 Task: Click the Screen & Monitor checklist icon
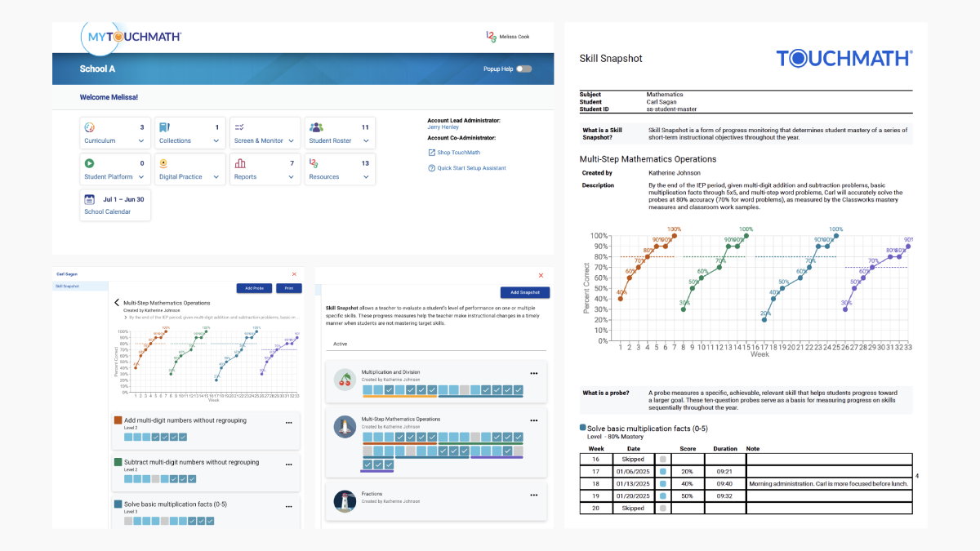pos(239,127)
